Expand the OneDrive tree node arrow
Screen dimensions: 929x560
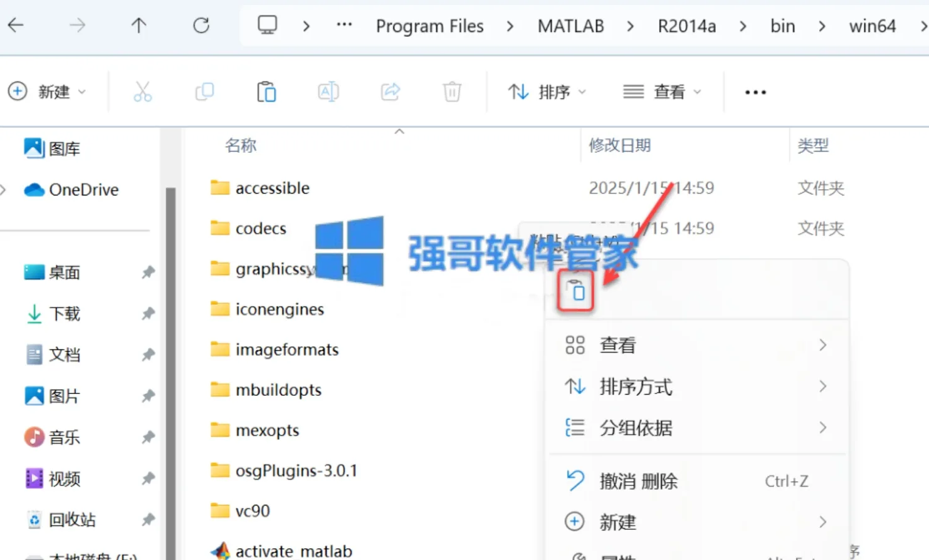pyautogui.click(x=4, y=190)
